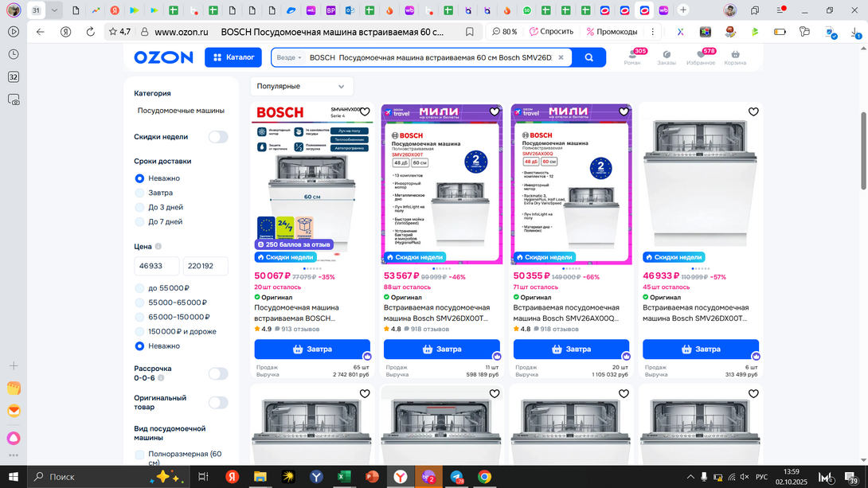Open the Заказы orders icon
The width and height of the screenshot is (868, 488).
click(666, 57)
